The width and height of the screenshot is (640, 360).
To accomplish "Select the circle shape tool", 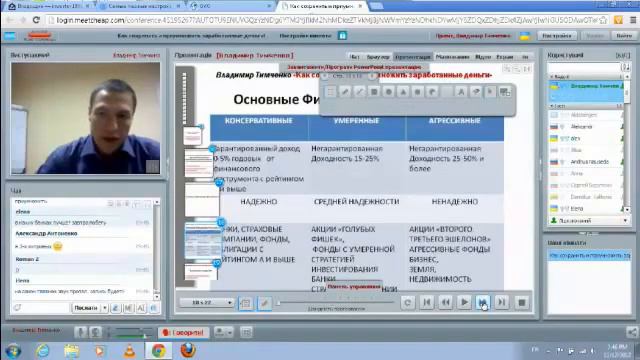I will pos(389,92).
